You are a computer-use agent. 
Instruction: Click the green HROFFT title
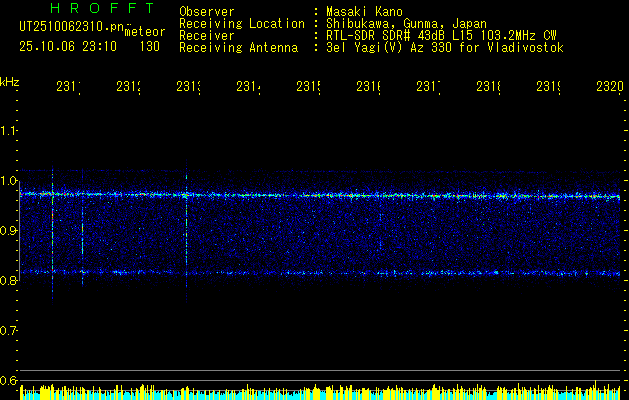[103, 8]
